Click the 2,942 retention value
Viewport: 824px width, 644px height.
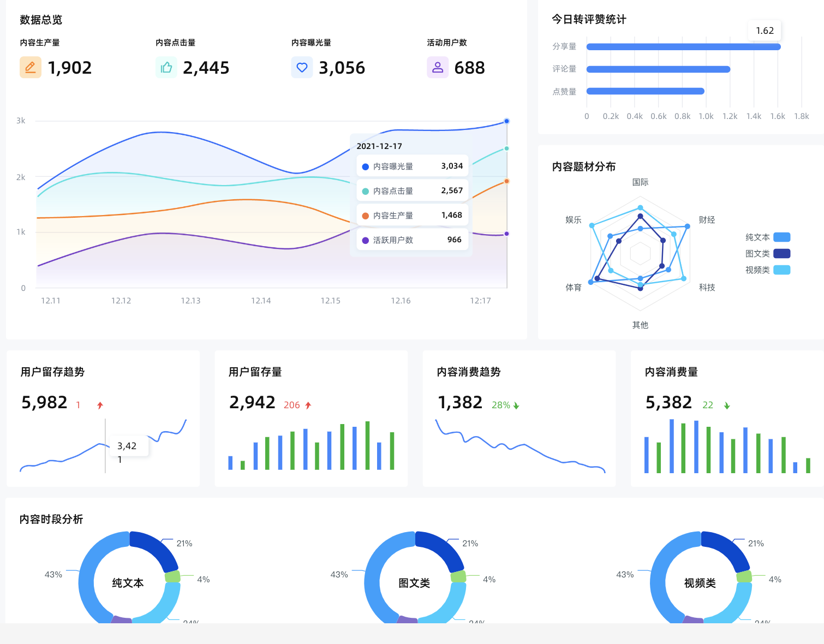point(252,402)
